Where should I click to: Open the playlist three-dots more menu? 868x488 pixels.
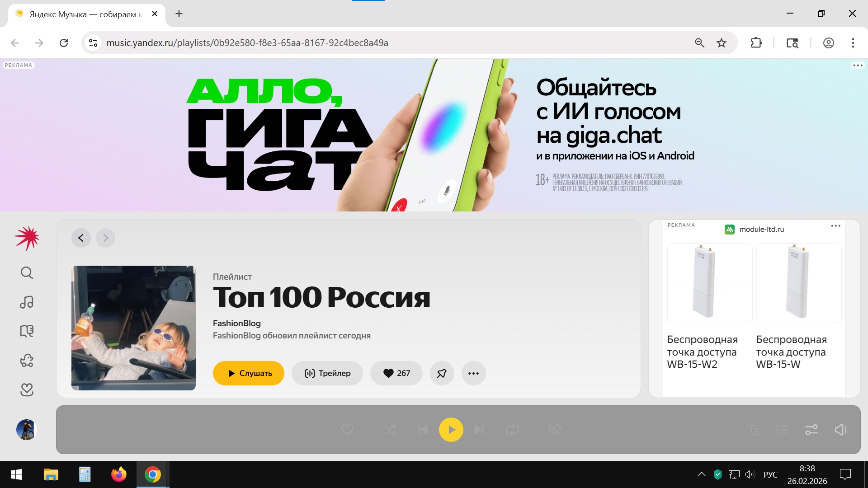pyautogui.click(x=473, y=373)
